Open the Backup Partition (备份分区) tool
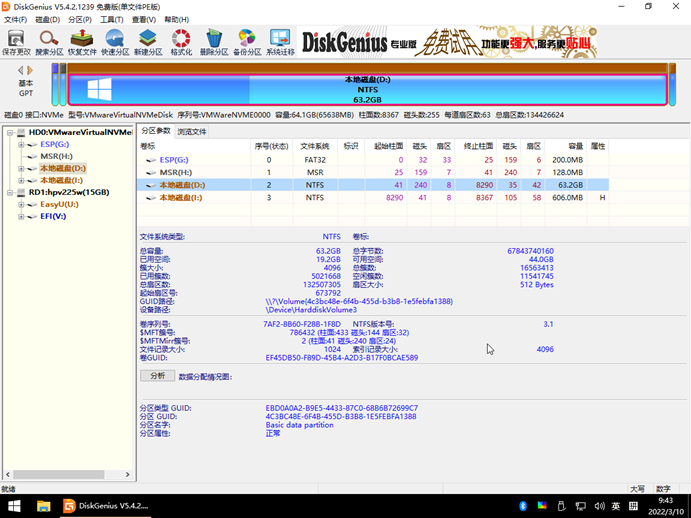Viewport: 691px width, 518px height. tap(247, 42)
